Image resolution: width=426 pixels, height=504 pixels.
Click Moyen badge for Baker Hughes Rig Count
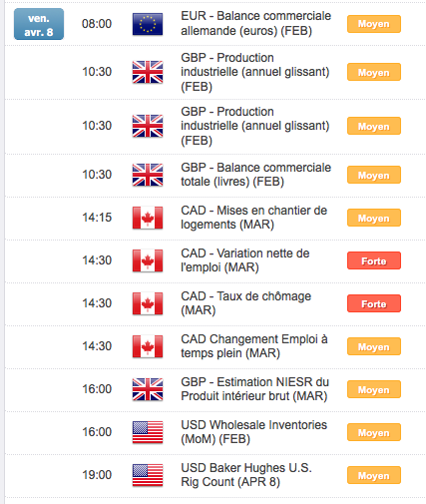[374, 475]
